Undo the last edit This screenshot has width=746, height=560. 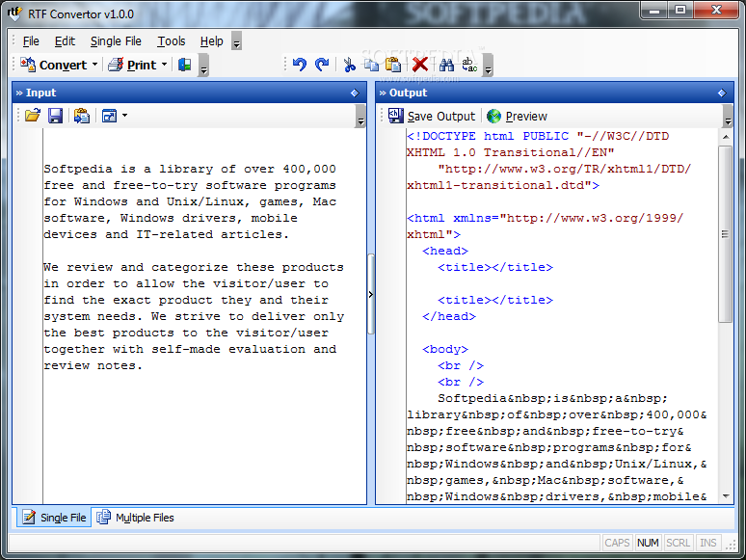[x=299, y=65]
